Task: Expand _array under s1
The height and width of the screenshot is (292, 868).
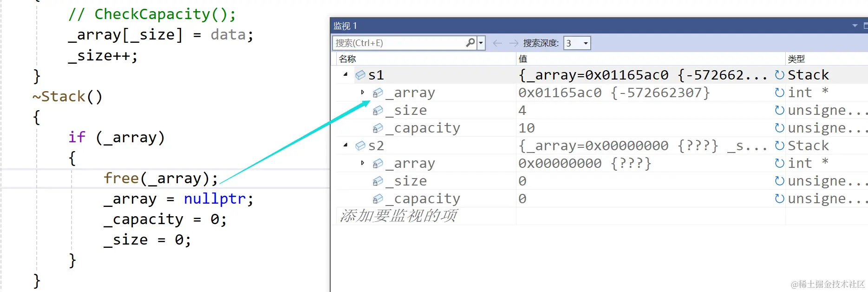Action: tap(363, 92)
